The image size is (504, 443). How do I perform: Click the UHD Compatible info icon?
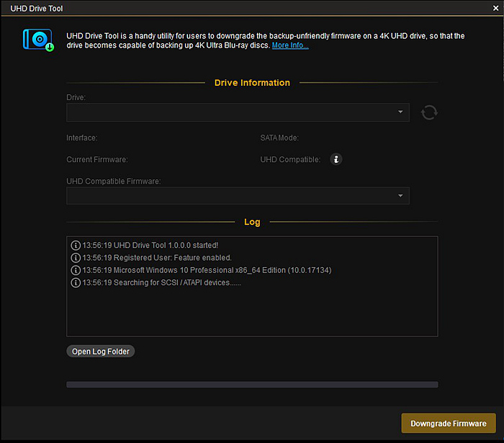tap(336, 159)
